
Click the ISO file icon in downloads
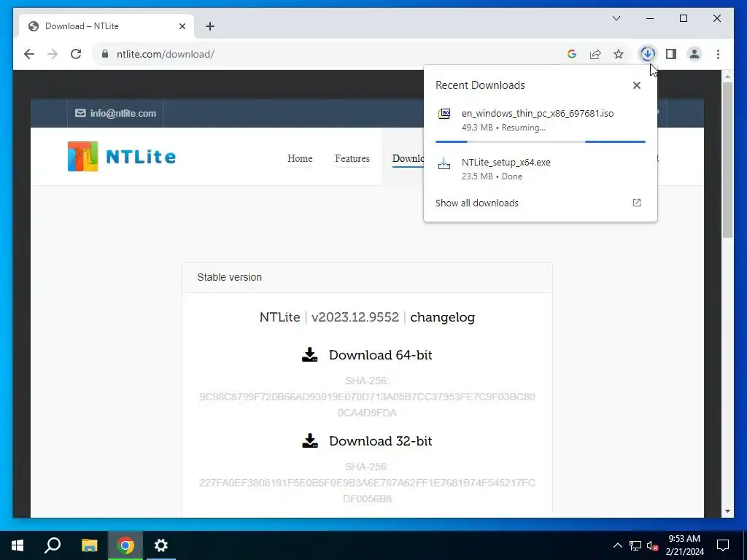[x=444, y=114]
